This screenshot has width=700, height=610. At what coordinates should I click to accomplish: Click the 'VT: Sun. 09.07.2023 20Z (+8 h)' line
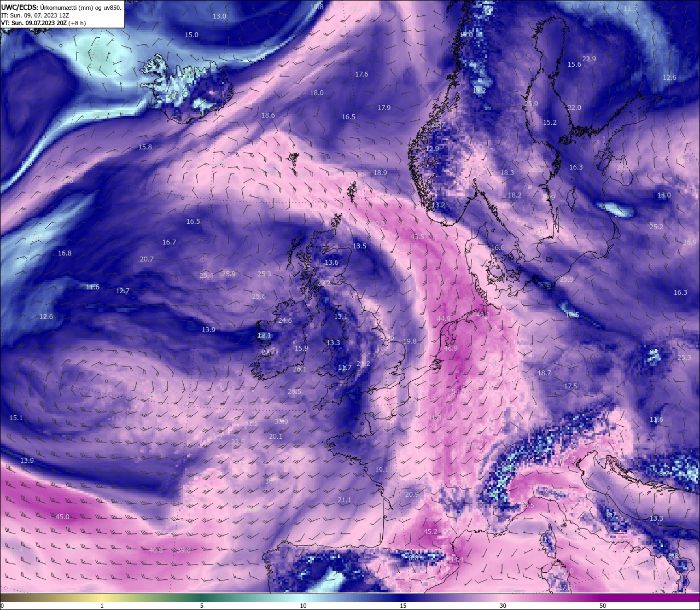pyautogui.click(x=43, y=23)
